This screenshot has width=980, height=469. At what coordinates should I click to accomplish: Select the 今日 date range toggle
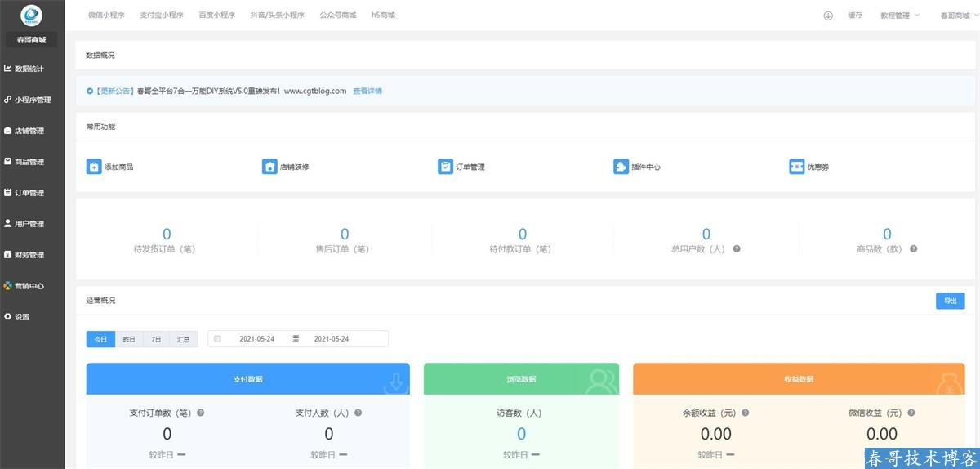[100, 339]
